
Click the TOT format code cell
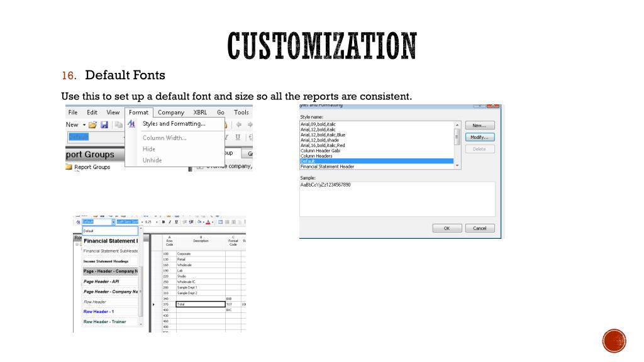233,304
